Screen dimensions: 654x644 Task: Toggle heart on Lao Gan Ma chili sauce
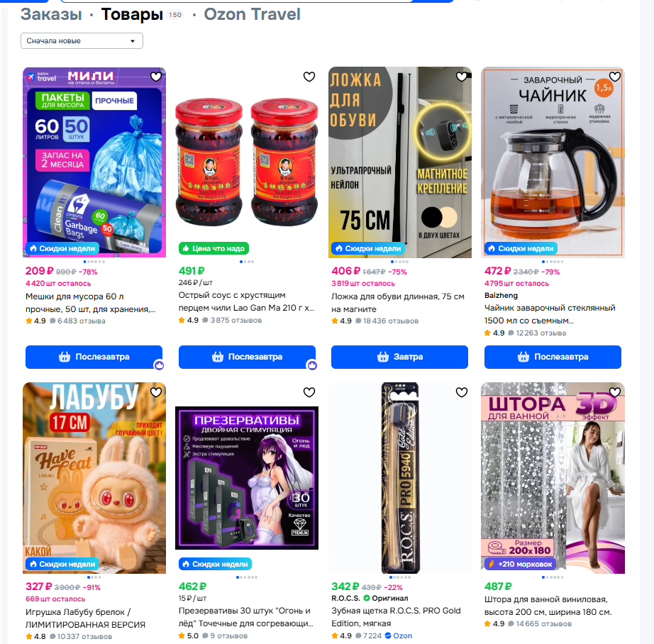[309, 77]
